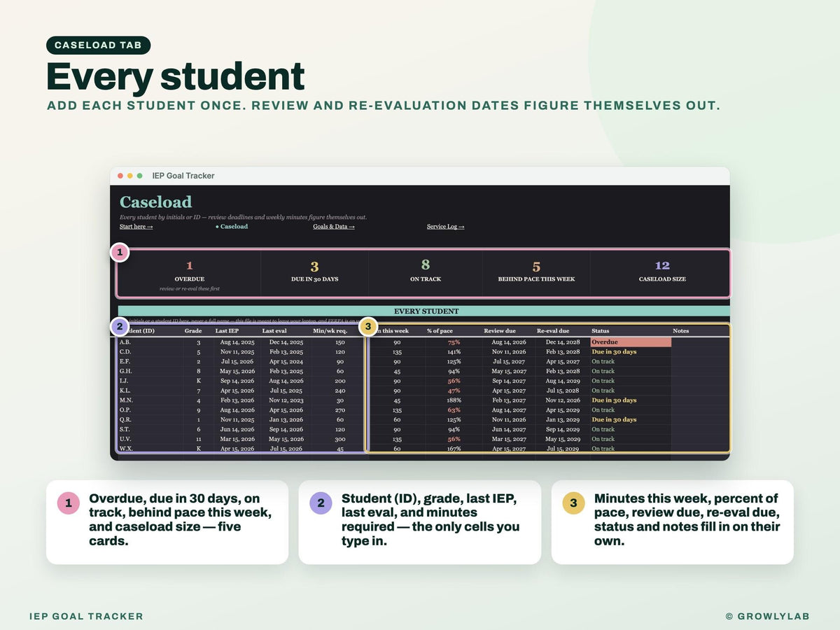Select student O.P. row ID cell
The height and width of the screenshot is (630, 840).
click(x=125, y=410)
